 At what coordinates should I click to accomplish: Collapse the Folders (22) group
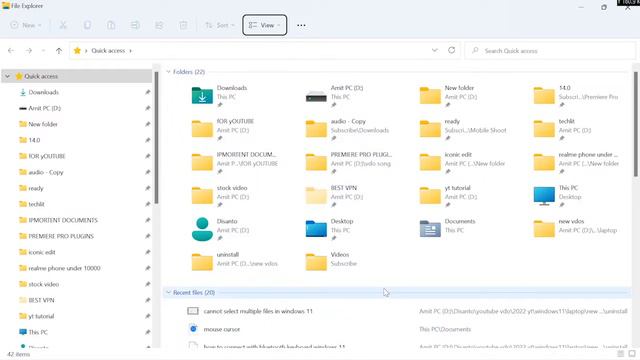tap(168, 72)
